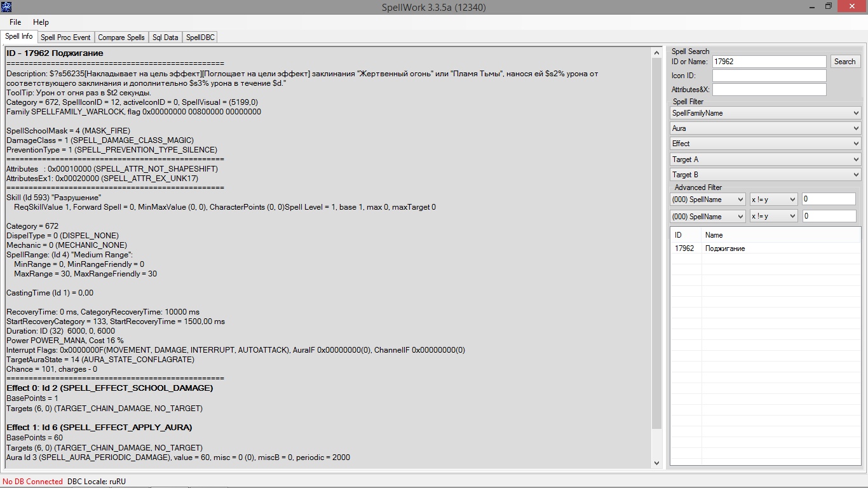
Task: Expand the Aura filter dropdown
Action: (766, 128)
